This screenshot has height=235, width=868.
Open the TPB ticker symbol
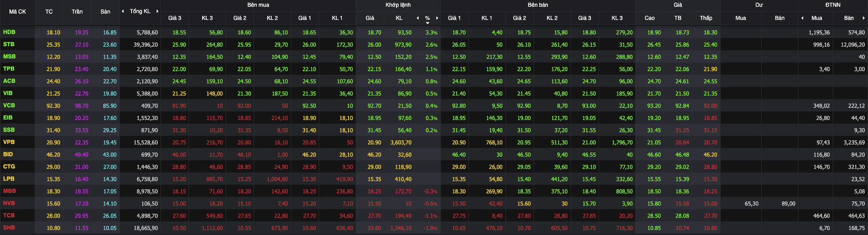[x=9, y=69]
